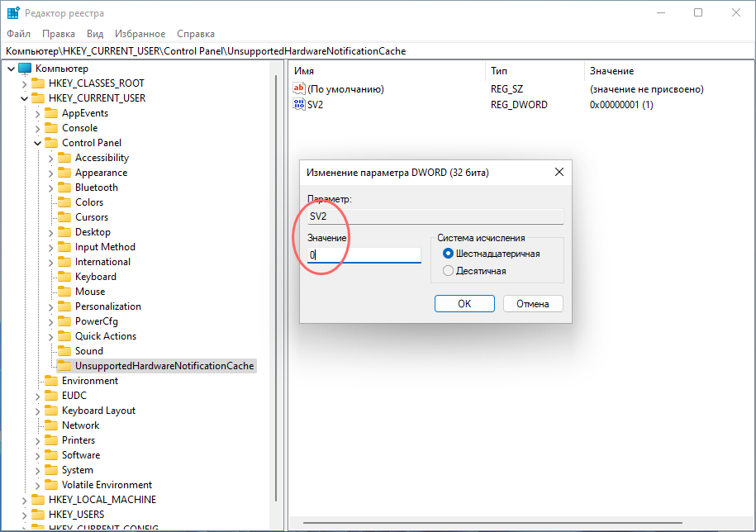This screenshot has height=532, width=756.
Task: Click the Network folder icon
Action: tap(51, 425)
